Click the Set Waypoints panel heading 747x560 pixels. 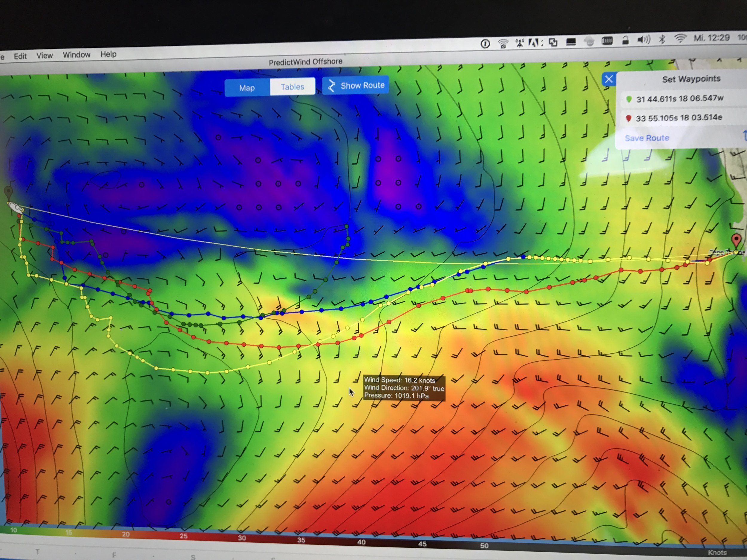click(x=691, y=79)
